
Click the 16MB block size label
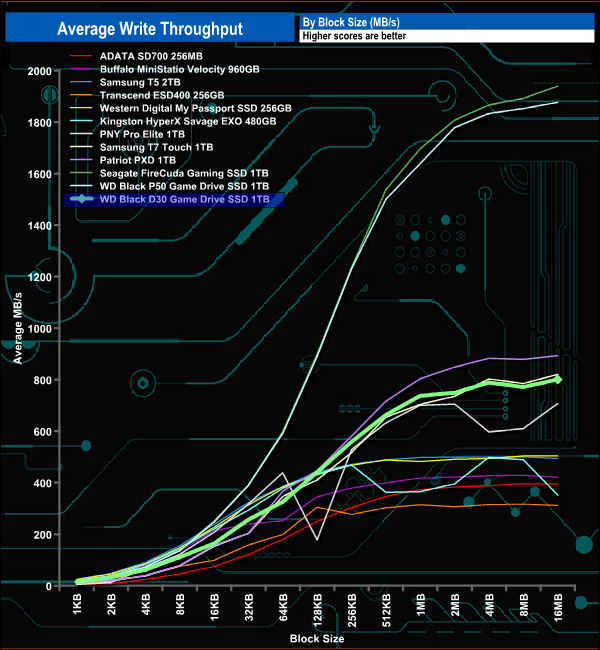[x=559, y=608]
